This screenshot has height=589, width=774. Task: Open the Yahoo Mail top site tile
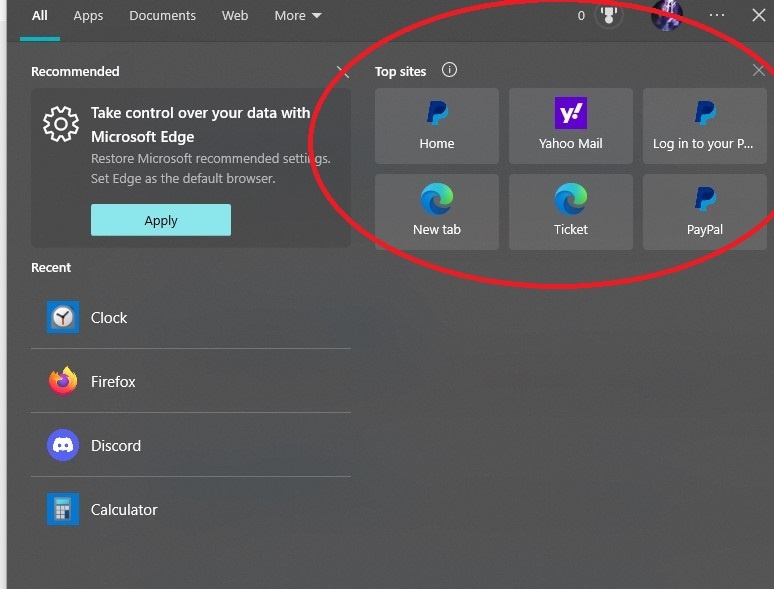point(571,126)
